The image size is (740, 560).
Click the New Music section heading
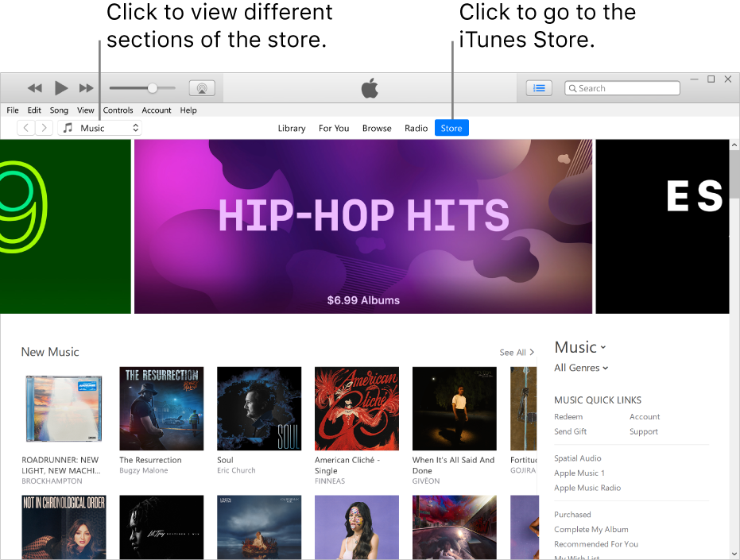click(x=50, y=352)
